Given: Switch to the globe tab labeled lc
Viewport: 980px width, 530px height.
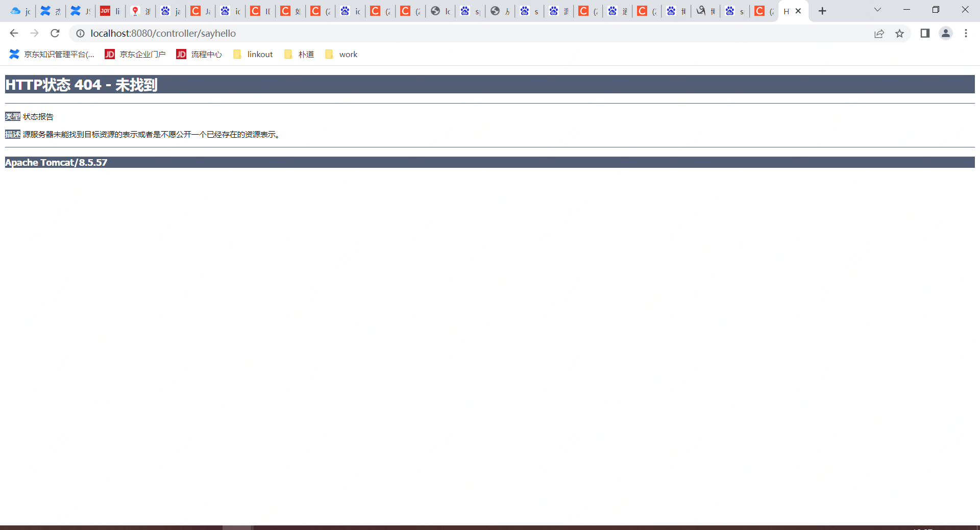Looking at the screenshot, I should pyautogui.click(x=440, y=11).
